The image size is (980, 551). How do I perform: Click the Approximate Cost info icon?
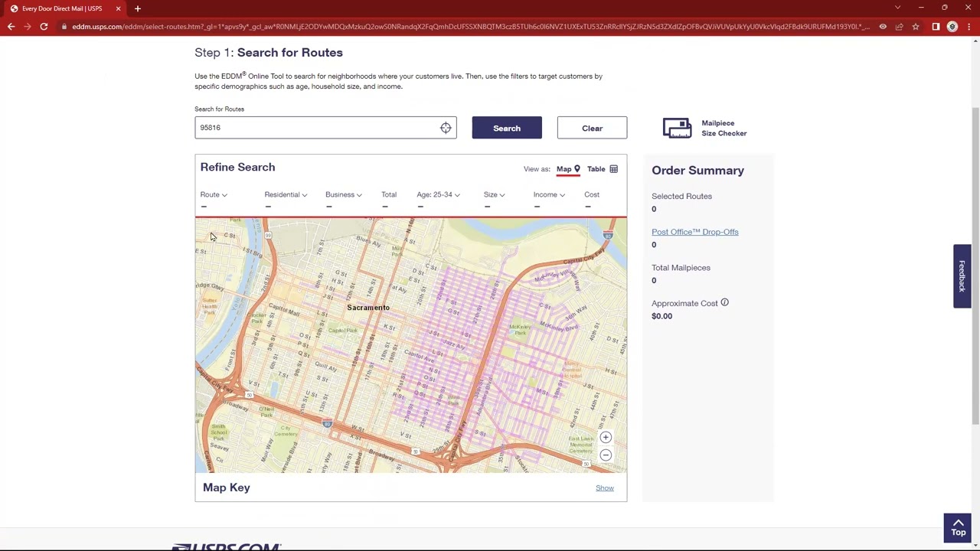point(724,303)
